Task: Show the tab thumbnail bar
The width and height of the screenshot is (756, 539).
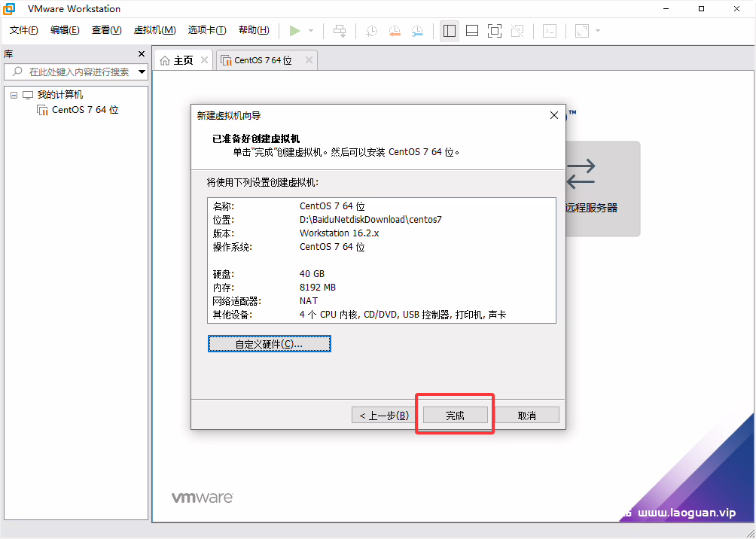Action: click(x=471, y=31)
